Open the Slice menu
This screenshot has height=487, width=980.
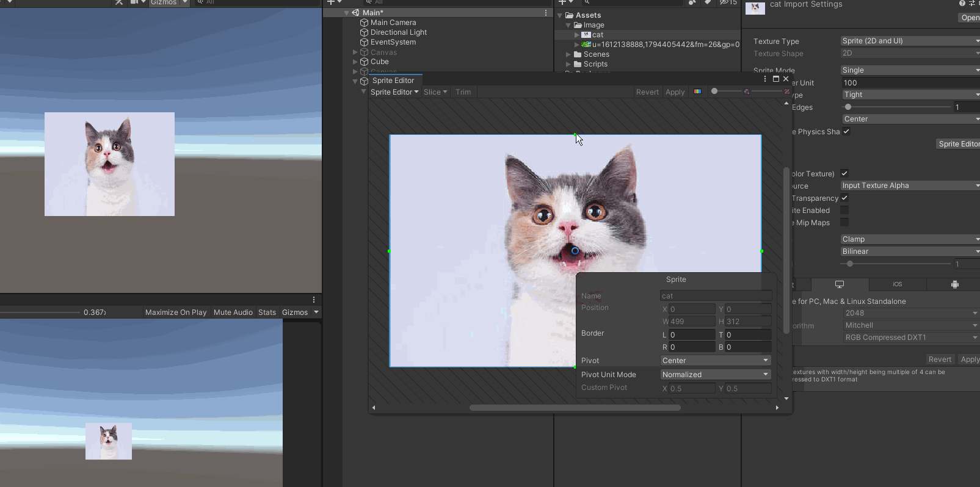click(x=435, y=92)
